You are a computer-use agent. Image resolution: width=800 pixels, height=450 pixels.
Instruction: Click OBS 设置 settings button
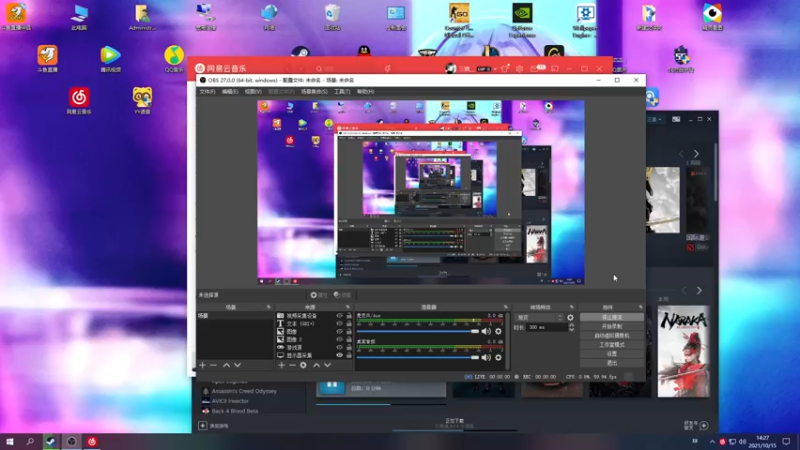pyautogui.click(x=612, y=354)
